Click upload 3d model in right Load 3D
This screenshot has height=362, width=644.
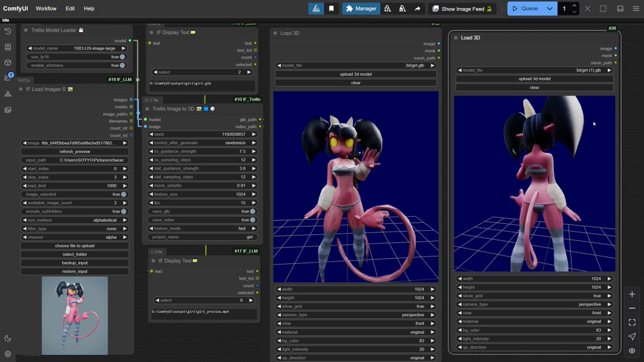tap(535, 79)
